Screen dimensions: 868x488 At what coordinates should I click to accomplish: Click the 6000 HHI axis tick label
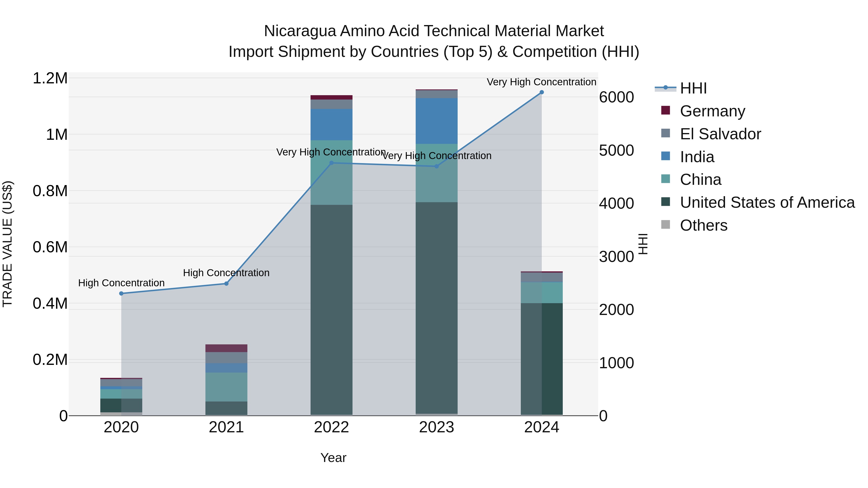(x=617, y=97)
